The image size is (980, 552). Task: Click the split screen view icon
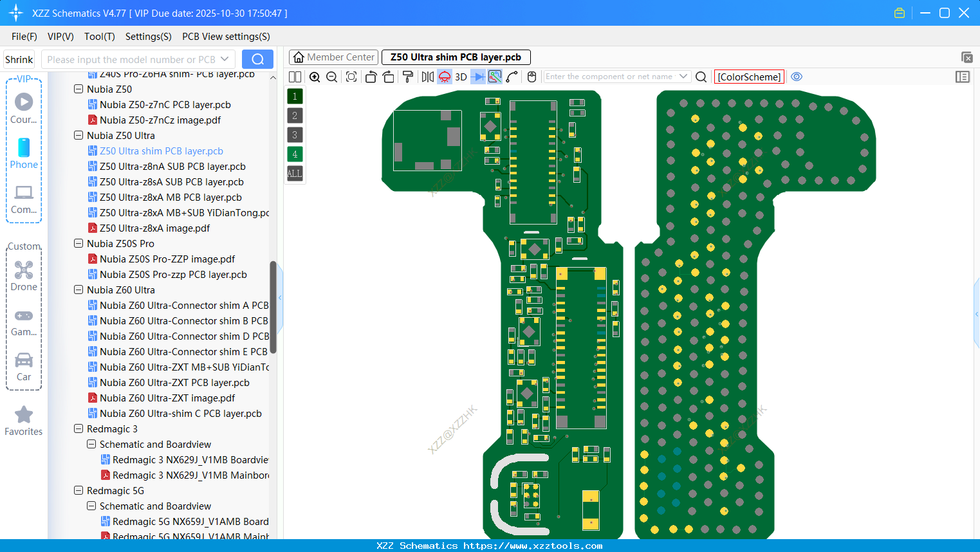click(x=295, y=77)
